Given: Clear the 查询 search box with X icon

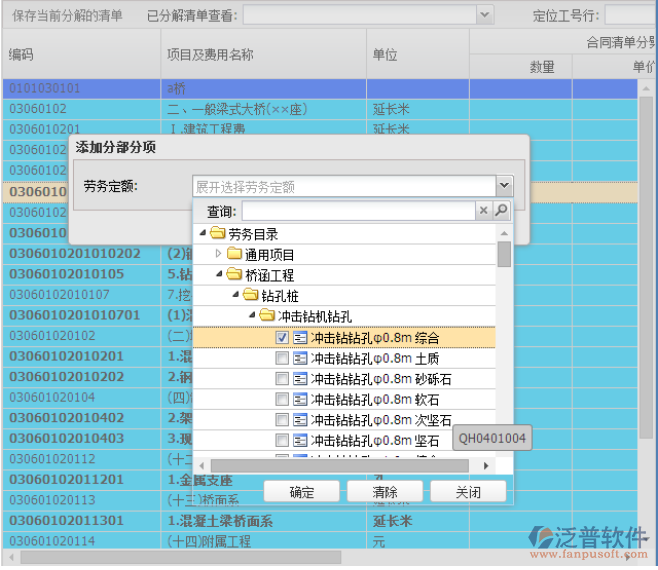Looking at the screenshot, I should [x=484, y=211].
